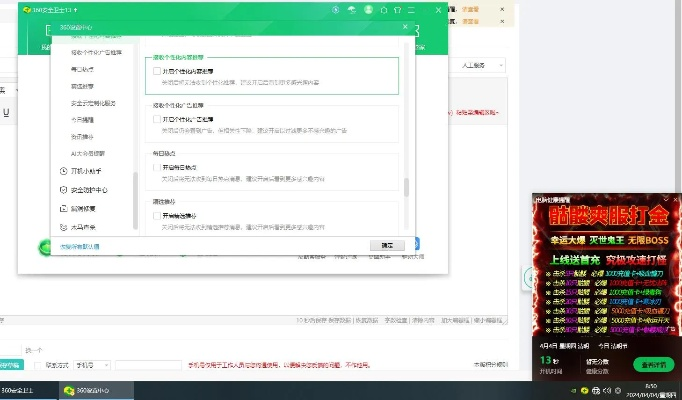This screenshot has height=400, width=682.
Task: Close the 360设置中心 settings dialog
Action: click(x=405, y=27)
